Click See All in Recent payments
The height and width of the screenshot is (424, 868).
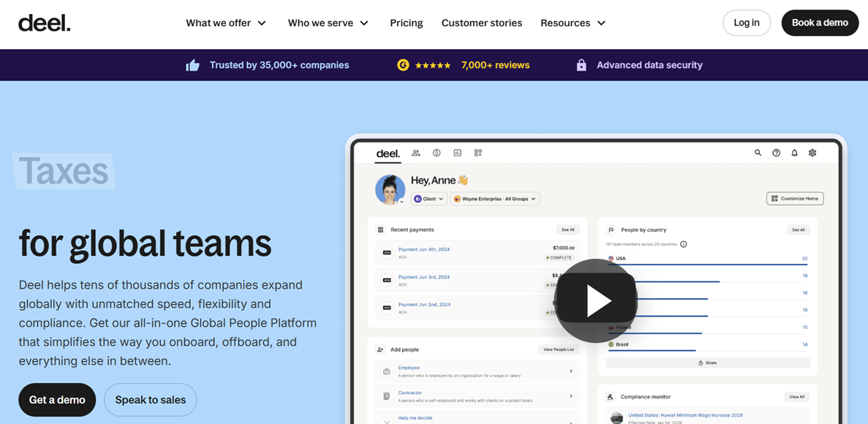(568, 230)
